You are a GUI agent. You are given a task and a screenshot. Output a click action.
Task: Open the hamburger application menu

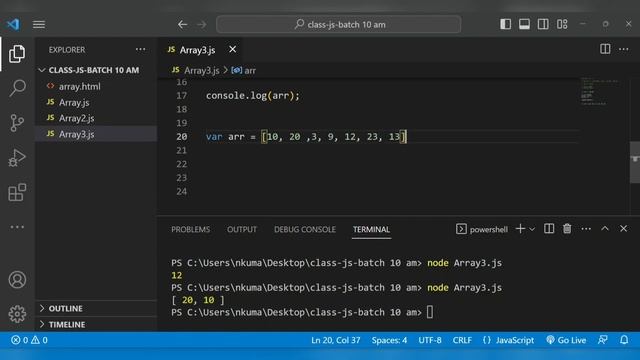click(x=39, y=24)
